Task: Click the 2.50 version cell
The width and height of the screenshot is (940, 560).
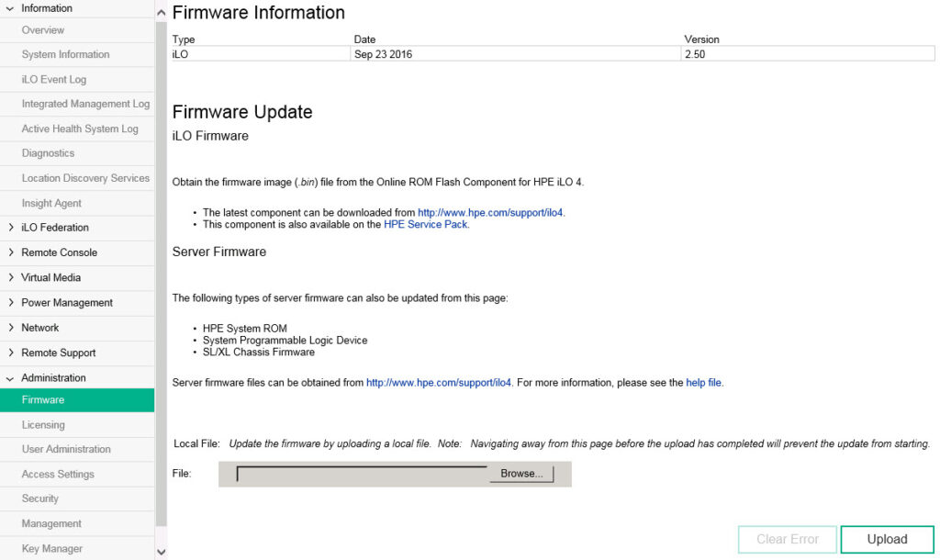Action: click(x=808, y=54)
